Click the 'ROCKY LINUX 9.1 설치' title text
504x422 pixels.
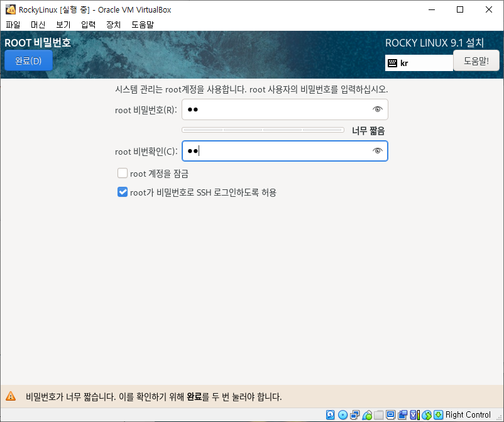[434, 43]
